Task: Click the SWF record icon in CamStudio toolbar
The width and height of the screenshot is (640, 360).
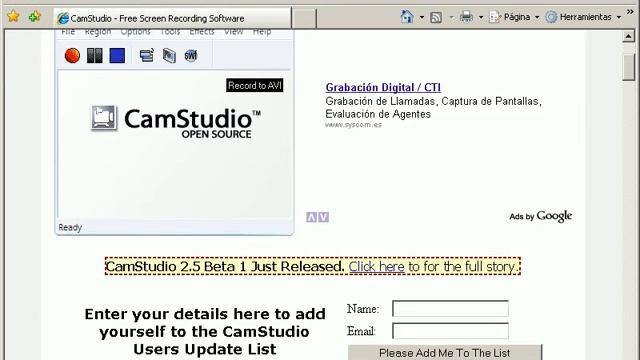Action: coord(191,56)
